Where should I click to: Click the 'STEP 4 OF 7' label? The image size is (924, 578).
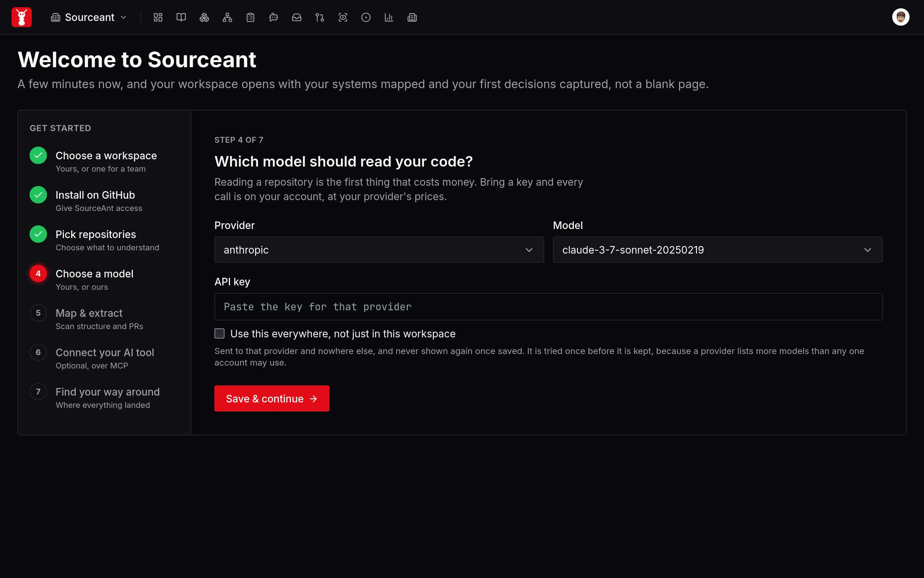[239, 140]
